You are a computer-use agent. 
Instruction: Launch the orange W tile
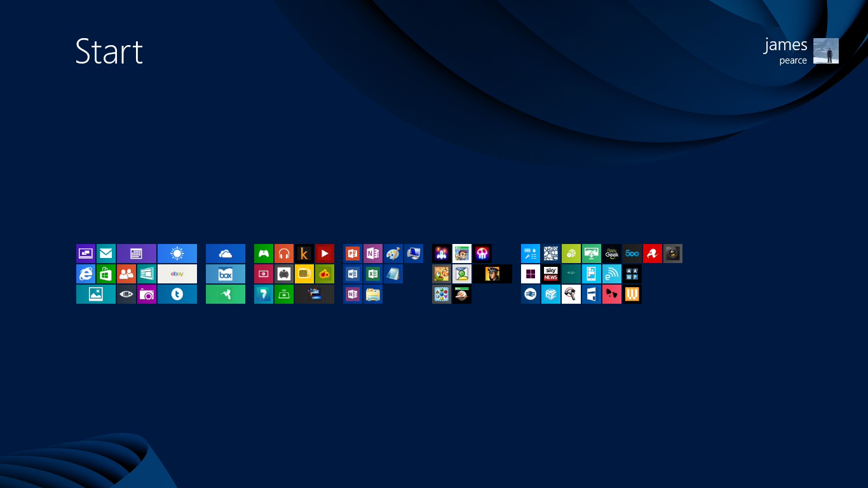point(632,294)
